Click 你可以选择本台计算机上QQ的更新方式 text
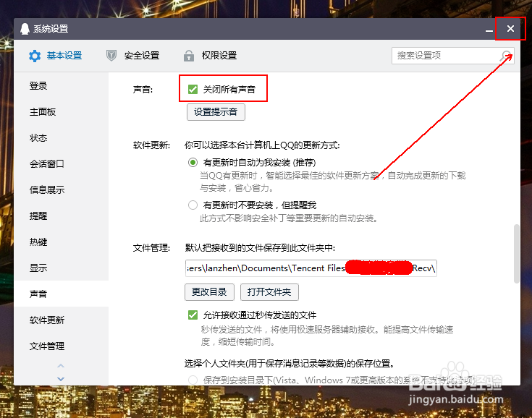 pyautogui.click(x=262, y=145)
